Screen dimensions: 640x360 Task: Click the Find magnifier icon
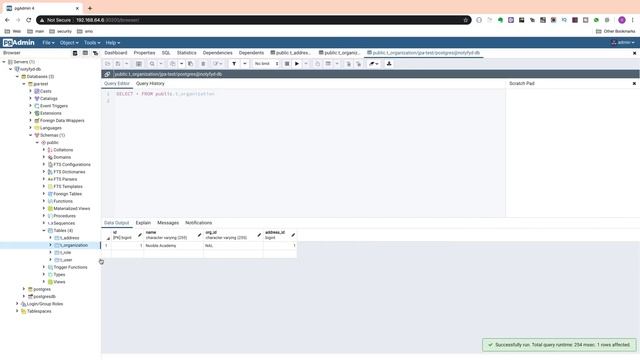(152, 64)
